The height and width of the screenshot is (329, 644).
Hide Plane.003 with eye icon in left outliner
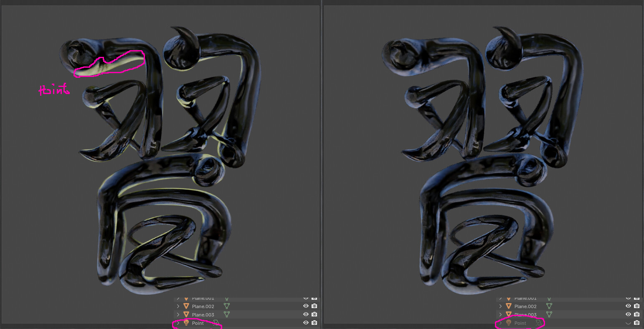(306, 314)
